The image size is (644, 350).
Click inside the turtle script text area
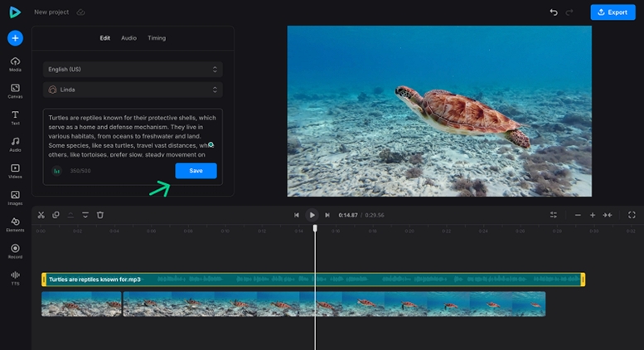click(x=128, y=133)
